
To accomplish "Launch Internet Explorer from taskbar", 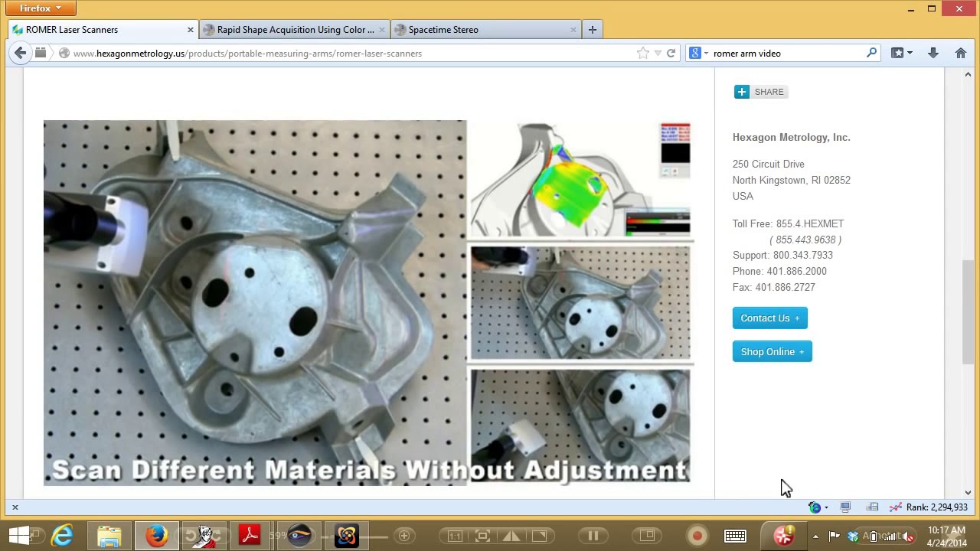I will click(62, 536).
